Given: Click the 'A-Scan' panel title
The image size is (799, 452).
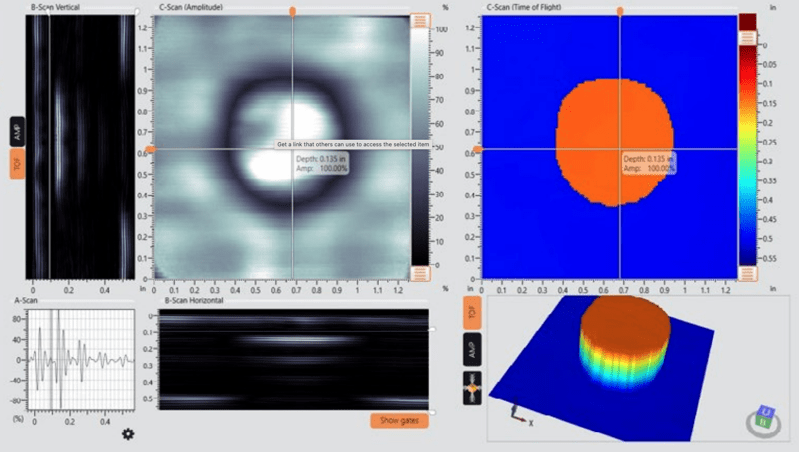Looking at the screenshot, I should click(25, 300).
